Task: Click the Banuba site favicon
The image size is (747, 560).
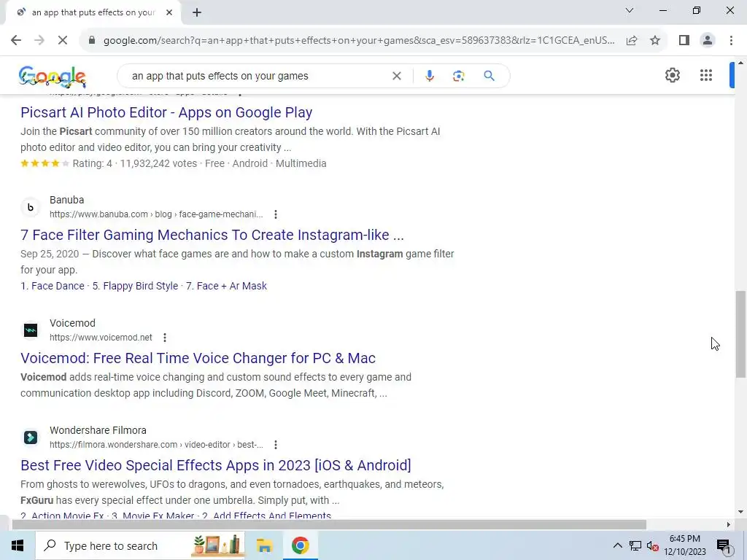Action: (31, 207)
